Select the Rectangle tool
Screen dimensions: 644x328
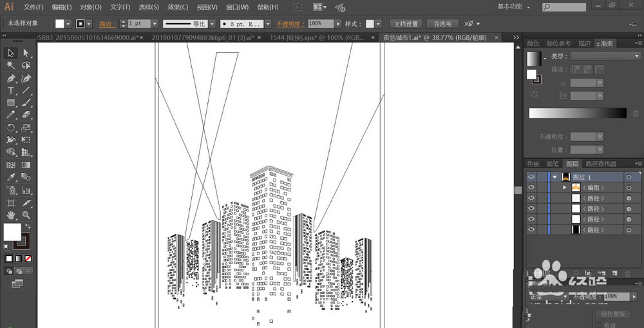pos(11,102)
